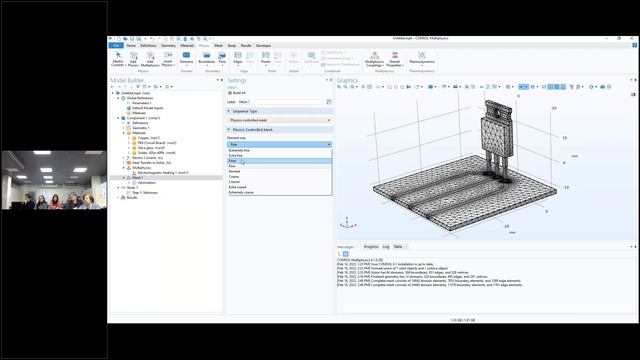This screenshot has width=640, height=360.
Task: Switch to the Mesh ribbon tab
Action: (219, 45)
